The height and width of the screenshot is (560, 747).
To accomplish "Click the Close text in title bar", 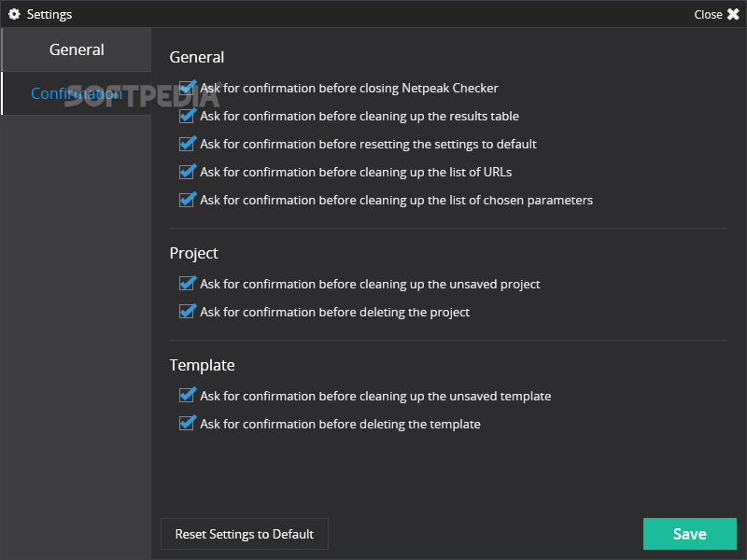I will tap(708, 15).
